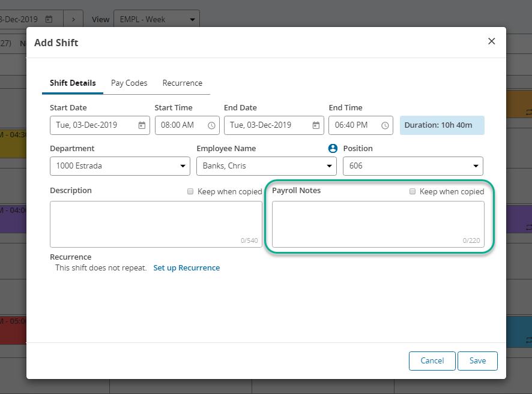This screenshot has height=394, width=532.
Task: Open the calendar icon next to the header date
Action: point(49,19)
